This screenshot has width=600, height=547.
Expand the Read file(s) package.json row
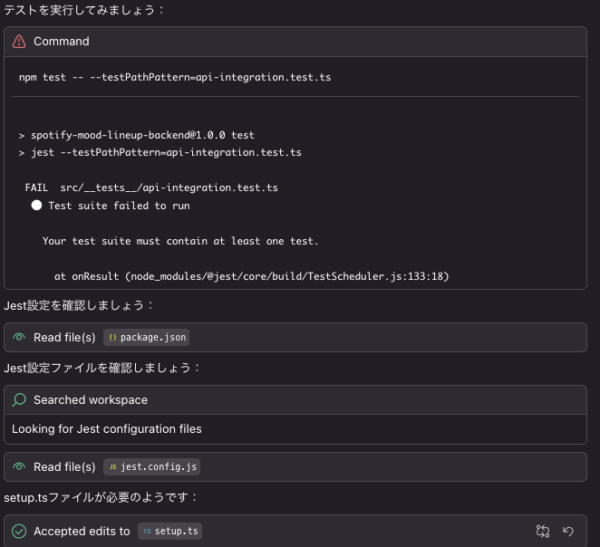pyautogui.click(x=295, y=337)
